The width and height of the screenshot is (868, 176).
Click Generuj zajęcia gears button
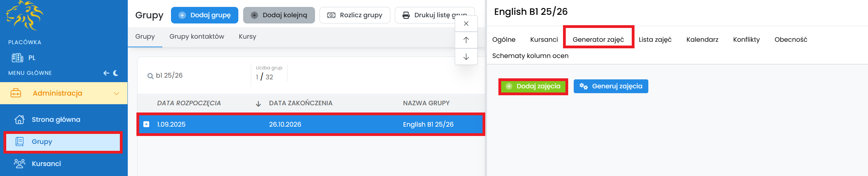tap(611, 86)
